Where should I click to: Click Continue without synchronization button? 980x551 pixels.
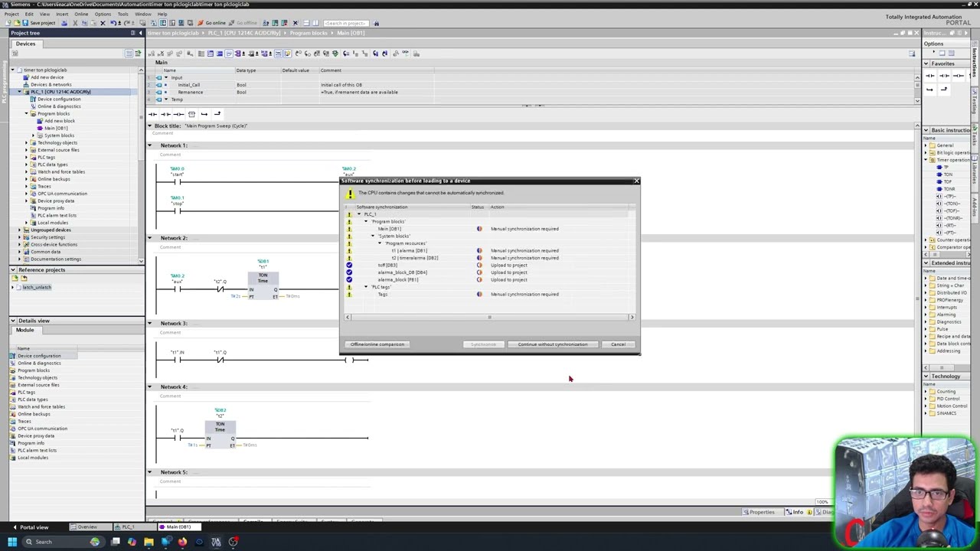point(552,344)
